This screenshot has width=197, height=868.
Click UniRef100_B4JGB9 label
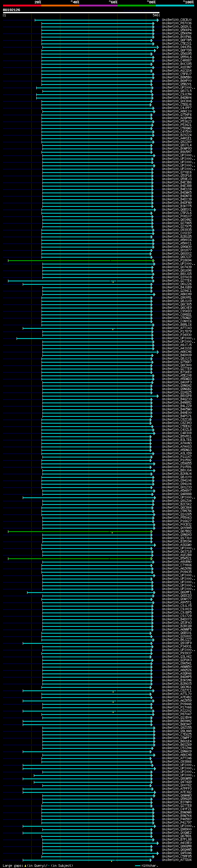[x=176, y=287]
